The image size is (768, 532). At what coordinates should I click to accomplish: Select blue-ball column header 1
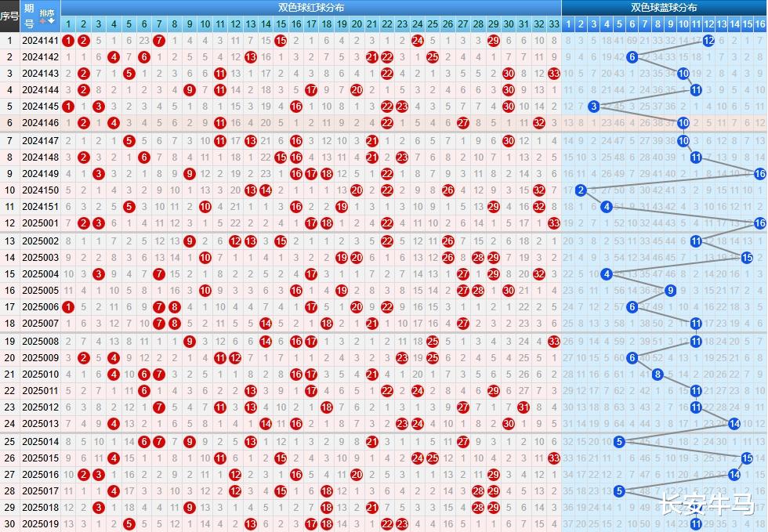[x=568, y=24]
